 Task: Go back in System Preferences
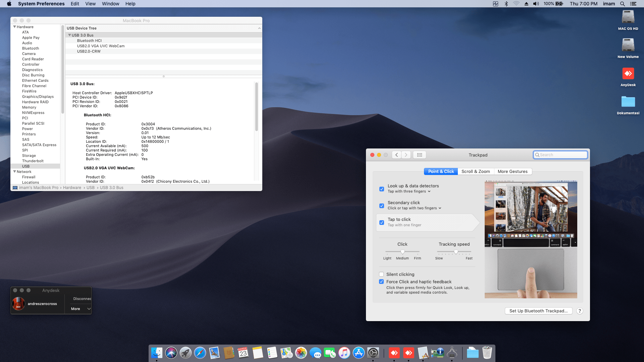(396, 155)
